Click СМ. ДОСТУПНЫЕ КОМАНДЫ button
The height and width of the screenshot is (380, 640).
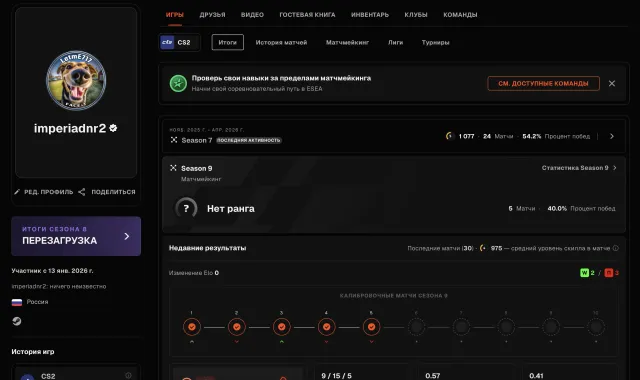(x=543, y=83)
